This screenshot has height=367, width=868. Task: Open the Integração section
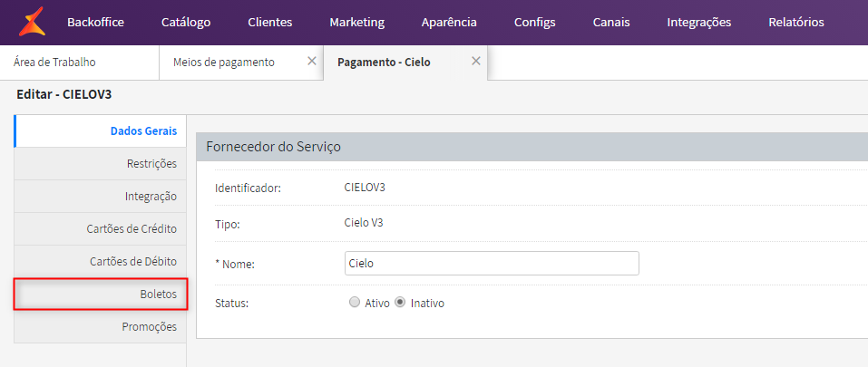100,197
